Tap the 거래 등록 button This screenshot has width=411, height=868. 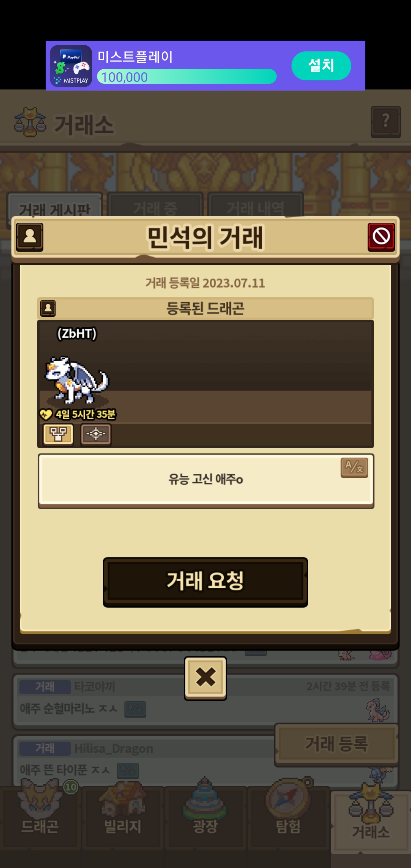(x=336, y=744)
